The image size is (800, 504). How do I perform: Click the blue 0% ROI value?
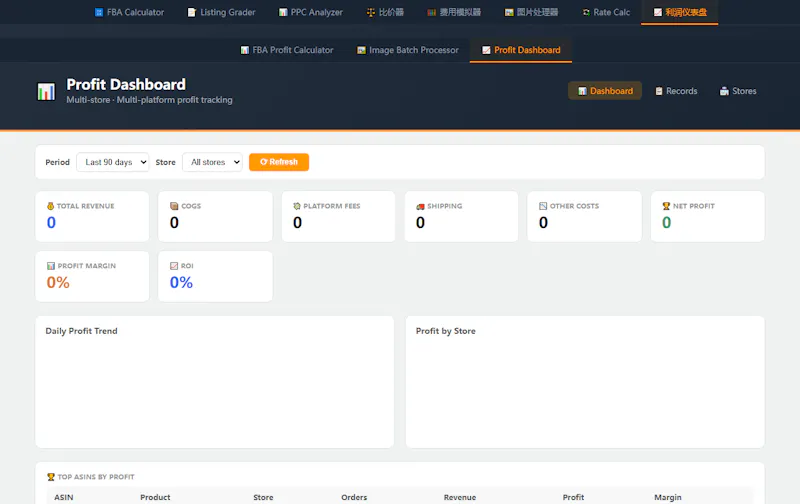click(181, 282)
